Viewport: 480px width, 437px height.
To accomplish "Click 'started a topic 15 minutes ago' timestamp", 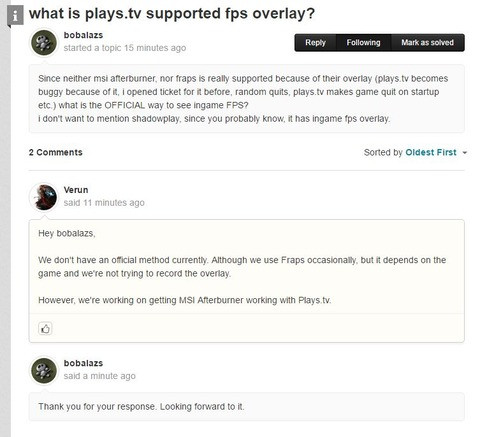I will click(x=125, y=48).
